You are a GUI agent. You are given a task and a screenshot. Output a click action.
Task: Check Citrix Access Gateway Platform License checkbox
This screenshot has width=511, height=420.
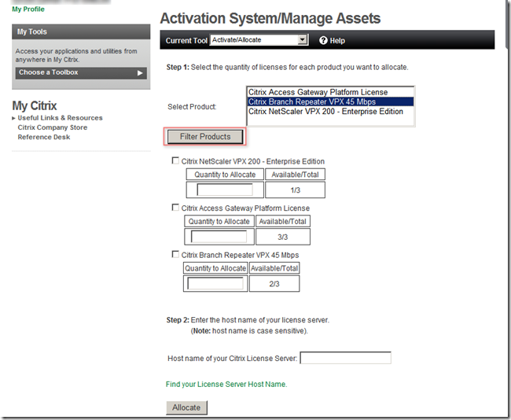point(175,208)
